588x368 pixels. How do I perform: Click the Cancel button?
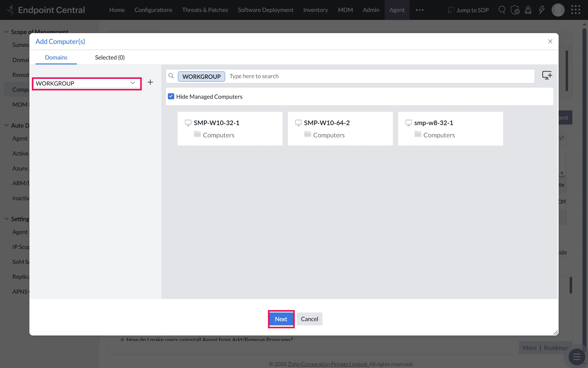(309, 319)
